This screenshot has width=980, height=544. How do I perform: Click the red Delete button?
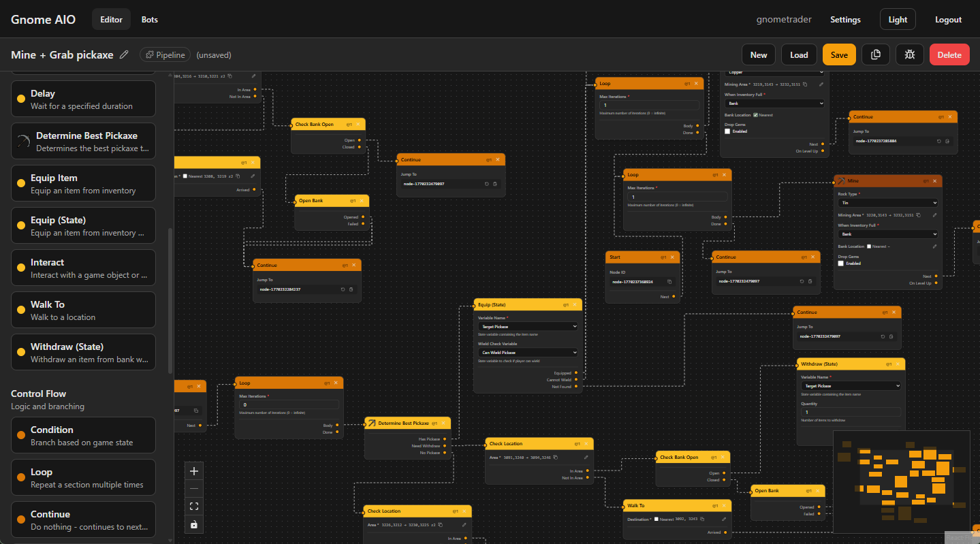(x=949, y=54)
